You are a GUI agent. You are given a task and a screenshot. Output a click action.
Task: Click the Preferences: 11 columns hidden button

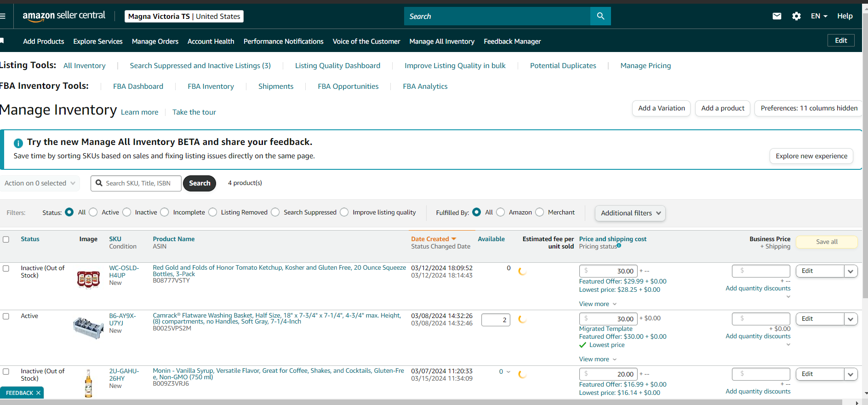coord(809,108)
